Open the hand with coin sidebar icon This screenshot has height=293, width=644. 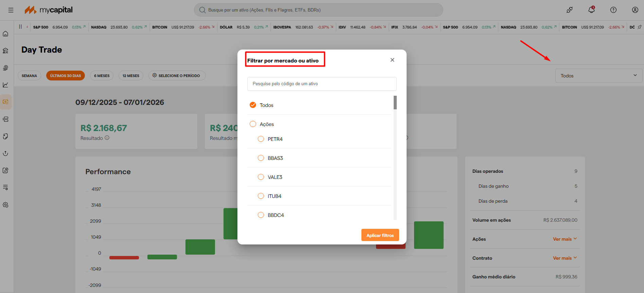[x=5, y=68]
